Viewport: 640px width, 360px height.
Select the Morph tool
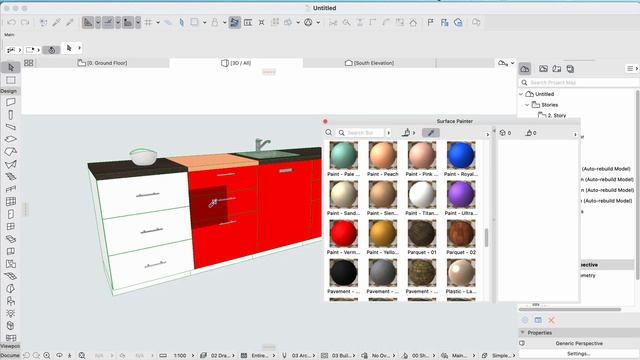[11, 288]
